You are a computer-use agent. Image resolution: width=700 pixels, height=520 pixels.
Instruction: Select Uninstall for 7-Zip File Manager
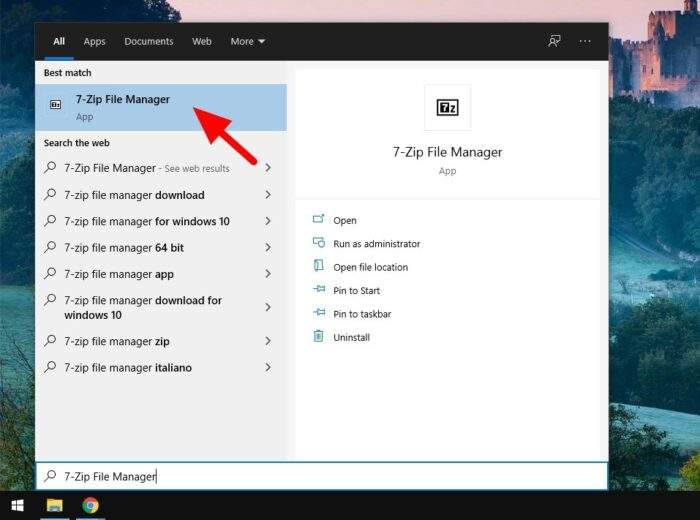(x=351, y=337)
